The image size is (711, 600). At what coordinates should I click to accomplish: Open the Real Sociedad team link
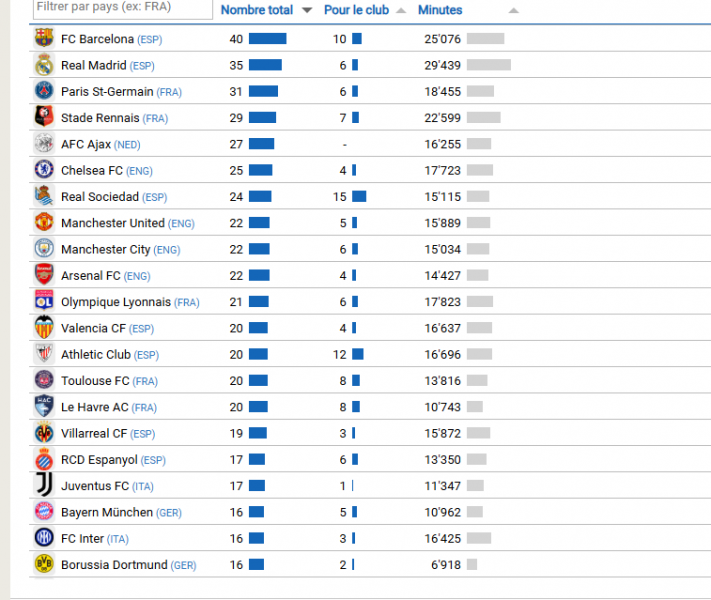click(100, 197)
